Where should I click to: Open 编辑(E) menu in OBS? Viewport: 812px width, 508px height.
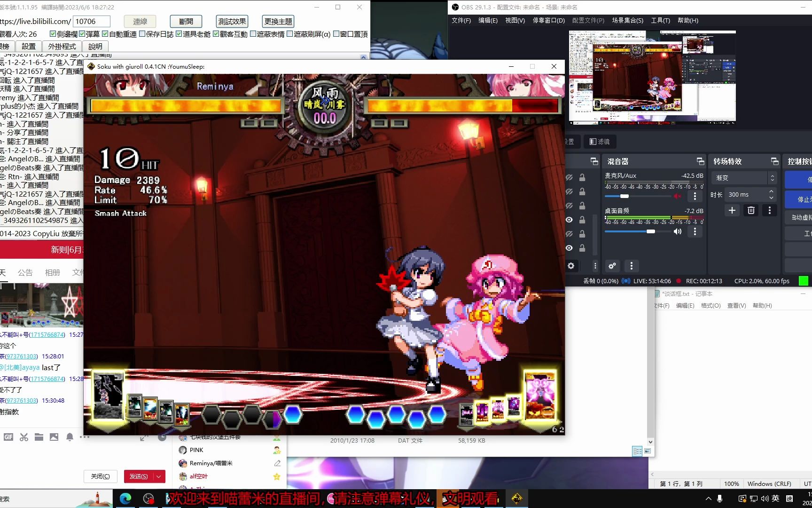(x=488, y=20)
